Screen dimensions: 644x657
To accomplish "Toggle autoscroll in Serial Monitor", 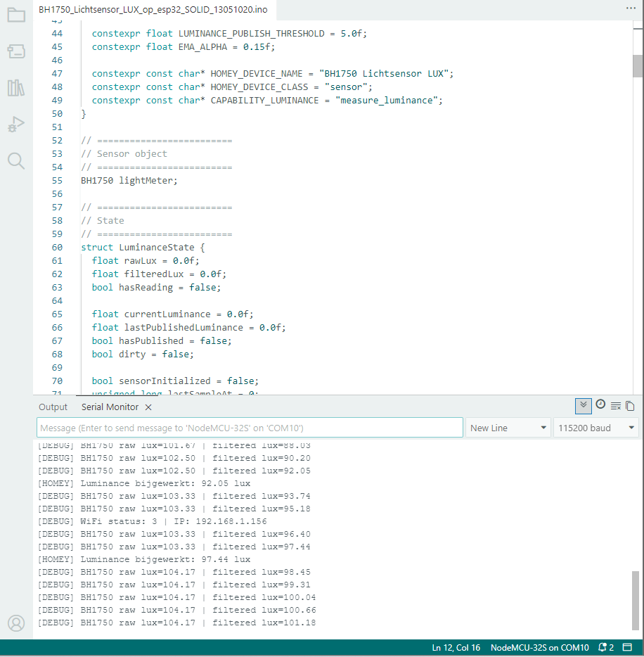I will tap(584, 406).
